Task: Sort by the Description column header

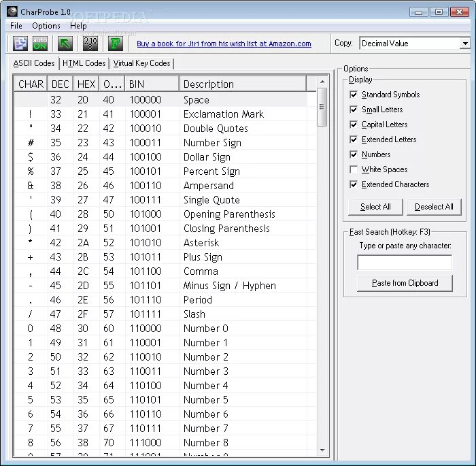Action: coord(243,84)
